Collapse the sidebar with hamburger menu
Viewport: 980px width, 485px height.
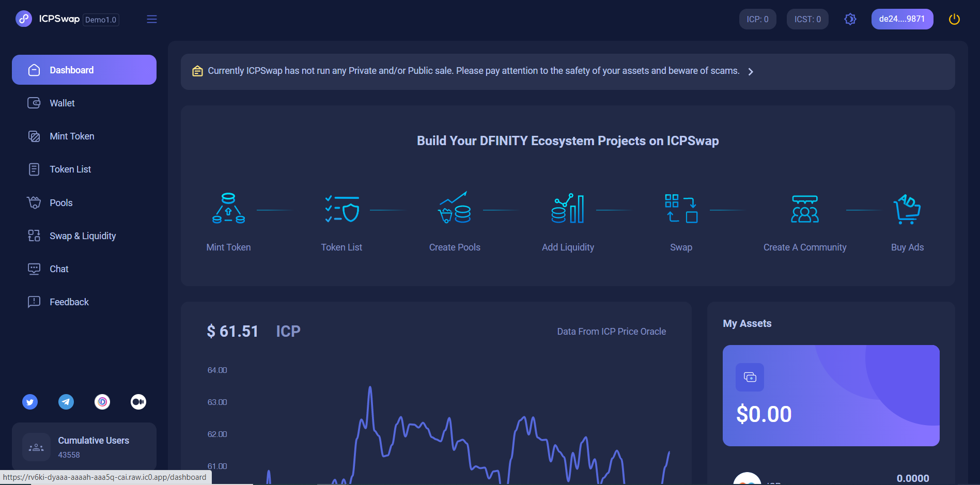pos(152,19)
